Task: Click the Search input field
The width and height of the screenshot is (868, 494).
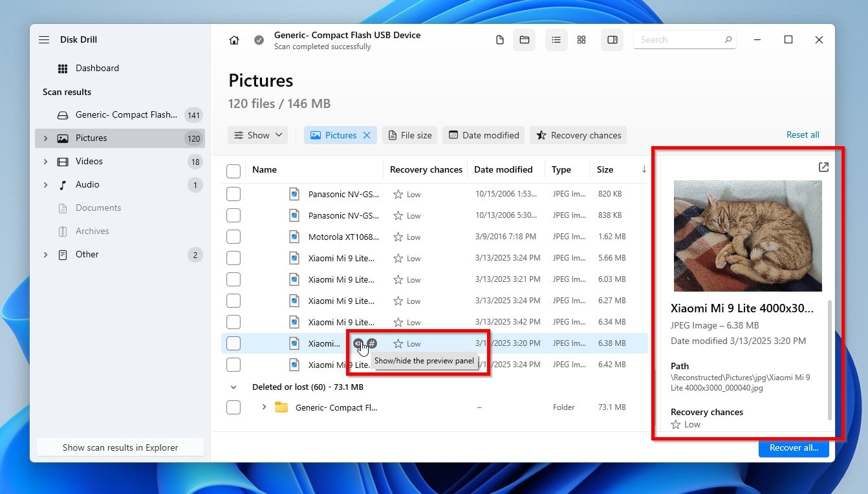Action: pyautogui.click(x=679, y=40)
